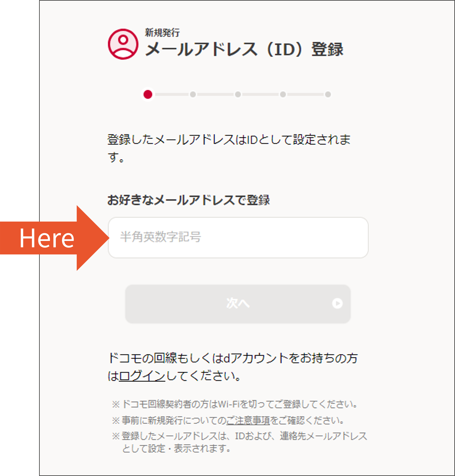The height and width of the screenshot is (476, 455).
Task: Click the orange Here arrow annotation
Action: pyautogui.click(x=55, y=238)
